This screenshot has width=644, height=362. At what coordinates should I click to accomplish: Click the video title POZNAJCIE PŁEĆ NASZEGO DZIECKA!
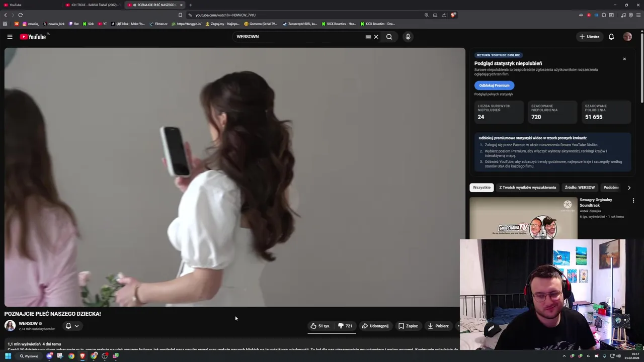tap(53, 314)
